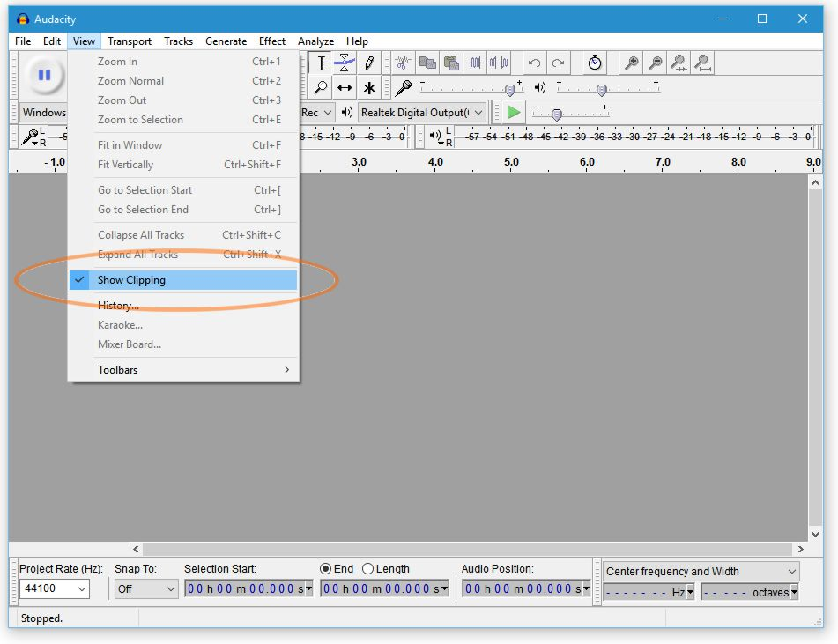Image resolution: width=838 pixels, height=644 pixels.
Task: Open the Audio Position time format arrow
Action: [x=586, y=588]
